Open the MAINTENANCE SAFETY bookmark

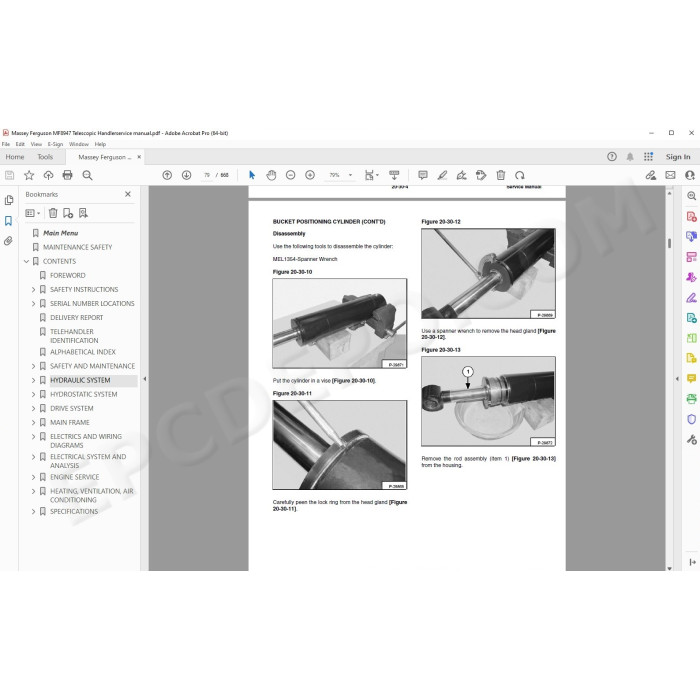[78, 247]
